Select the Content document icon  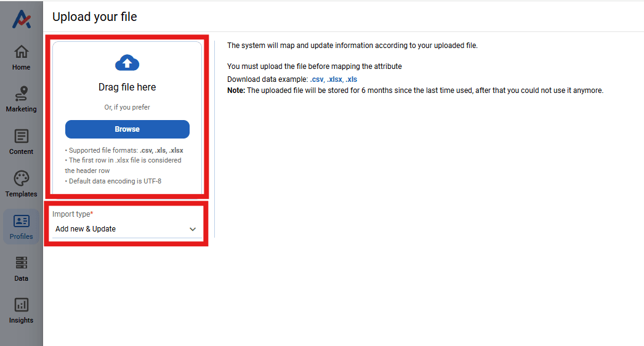tap(22, 136)
